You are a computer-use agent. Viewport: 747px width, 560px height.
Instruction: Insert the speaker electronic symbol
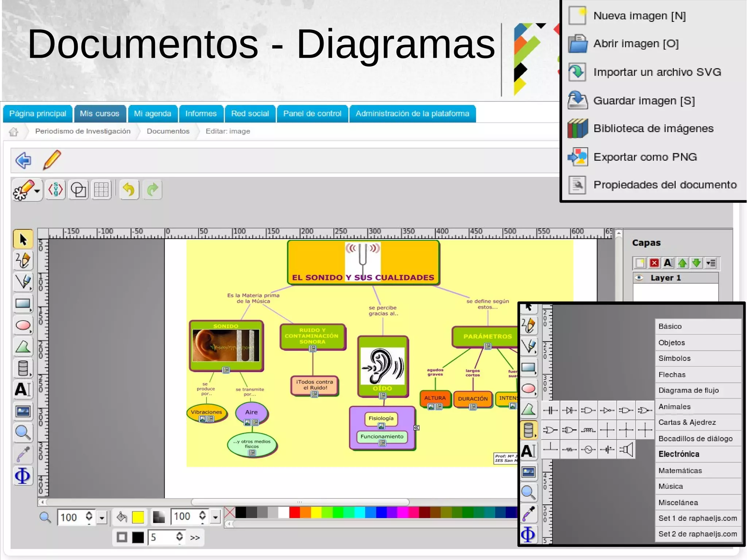point(626,449)
